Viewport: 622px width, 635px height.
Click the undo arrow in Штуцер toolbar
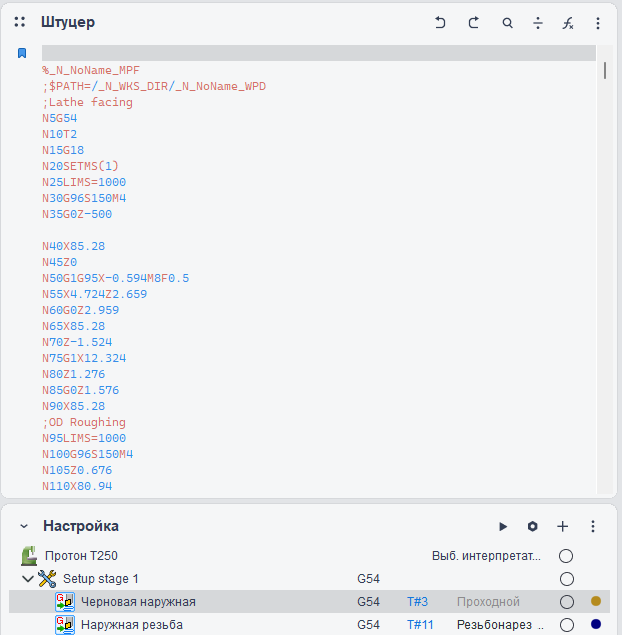(440, 22)
